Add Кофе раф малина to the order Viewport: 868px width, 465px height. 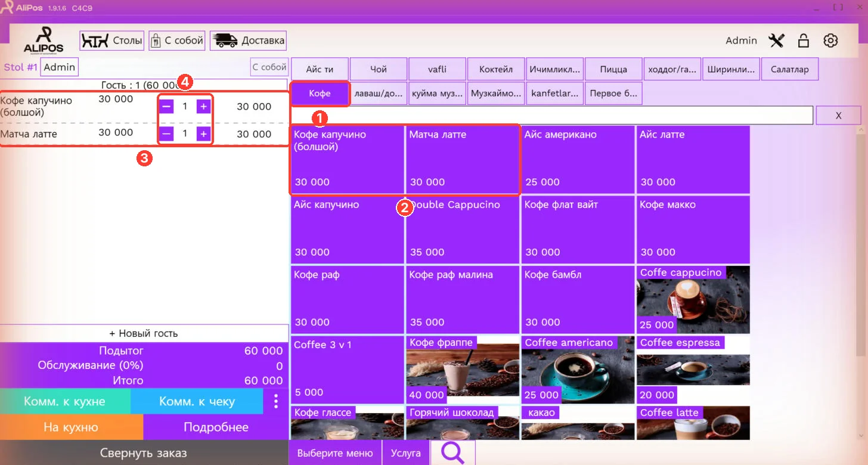pos(463,300)
